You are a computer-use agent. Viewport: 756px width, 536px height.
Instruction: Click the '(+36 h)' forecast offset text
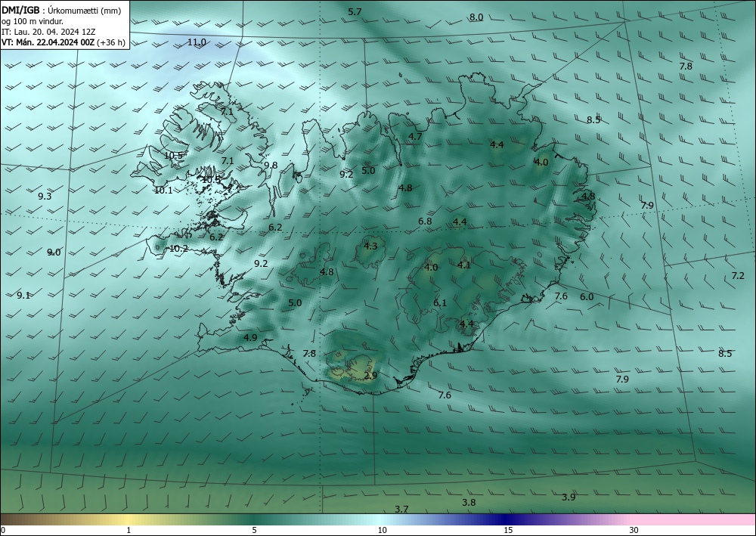[x=111, y=42]
